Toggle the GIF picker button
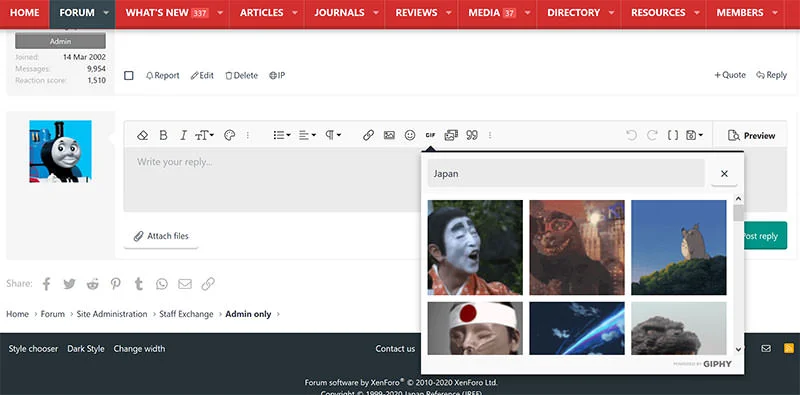This screenshot has width=800, height=395. pyautogui.click(x=430, y=135)
